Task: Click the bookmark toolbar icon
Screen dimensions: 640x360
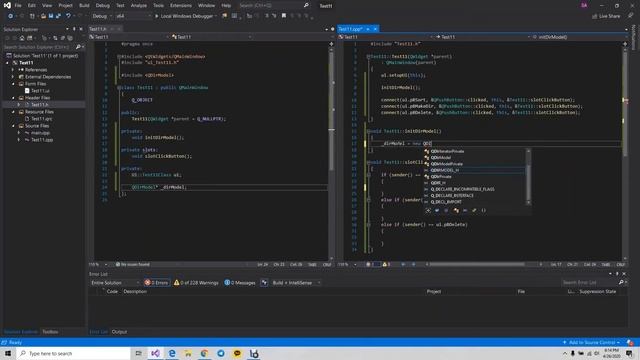Action: coord(284,16)
